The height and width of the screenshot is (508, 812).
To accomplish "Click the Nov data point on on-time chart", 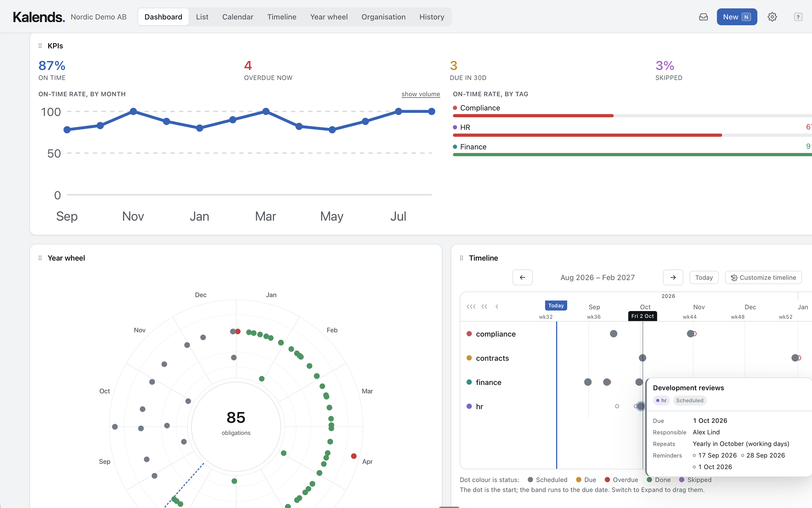I will coord(133,111).
